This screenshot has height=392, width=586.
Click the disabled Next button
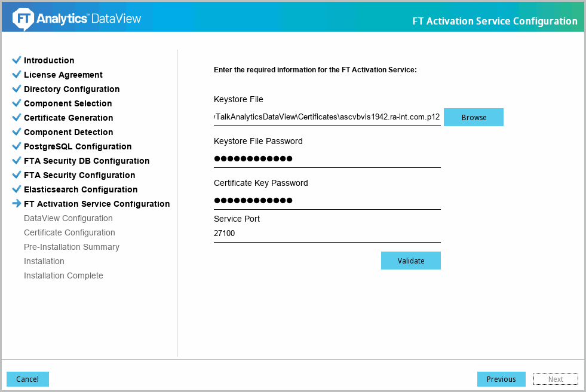pyautogui.click(x=556, y=379)
